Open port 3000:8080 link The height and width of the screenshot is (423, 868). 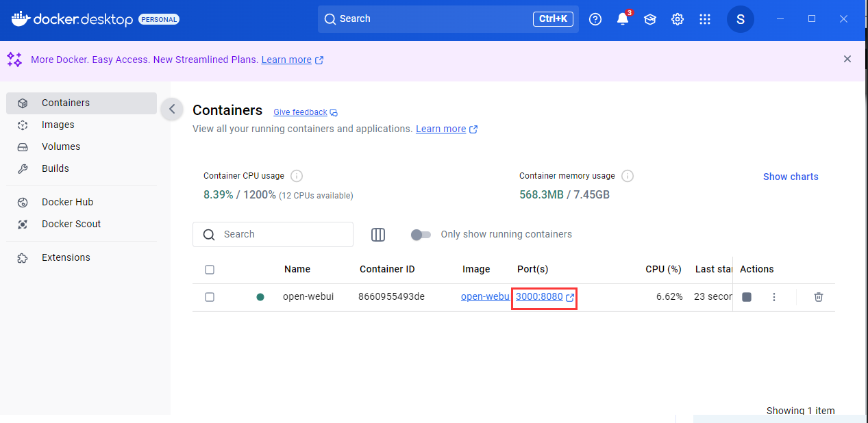545,297
